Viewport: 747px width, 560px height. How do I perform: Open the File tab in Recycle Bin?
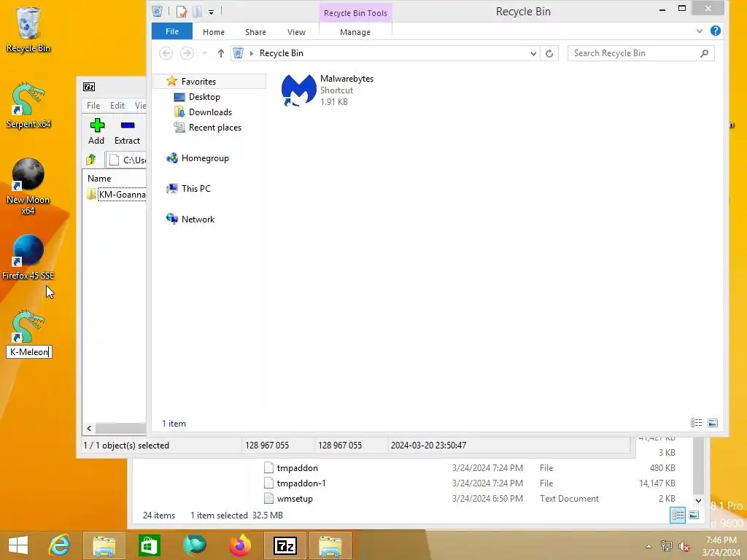coord(172,31)
